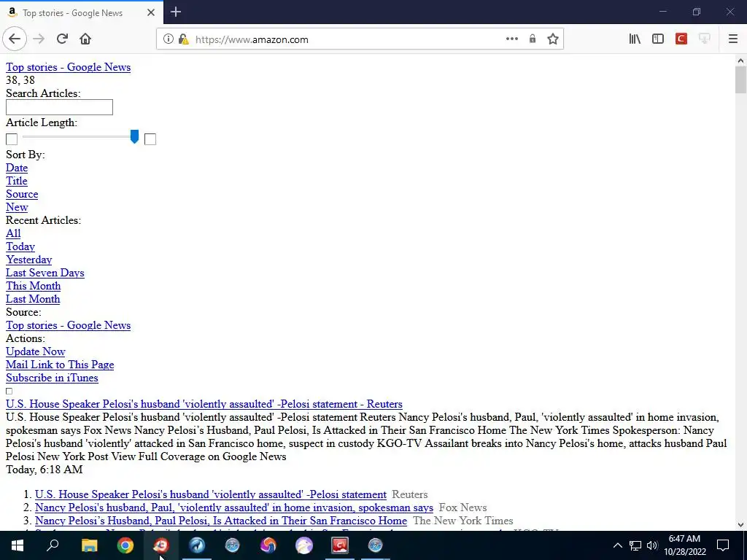This screenshot has height=560, width=747.
Task: Click the Article Length slider handle
Action: coord(134,136)
